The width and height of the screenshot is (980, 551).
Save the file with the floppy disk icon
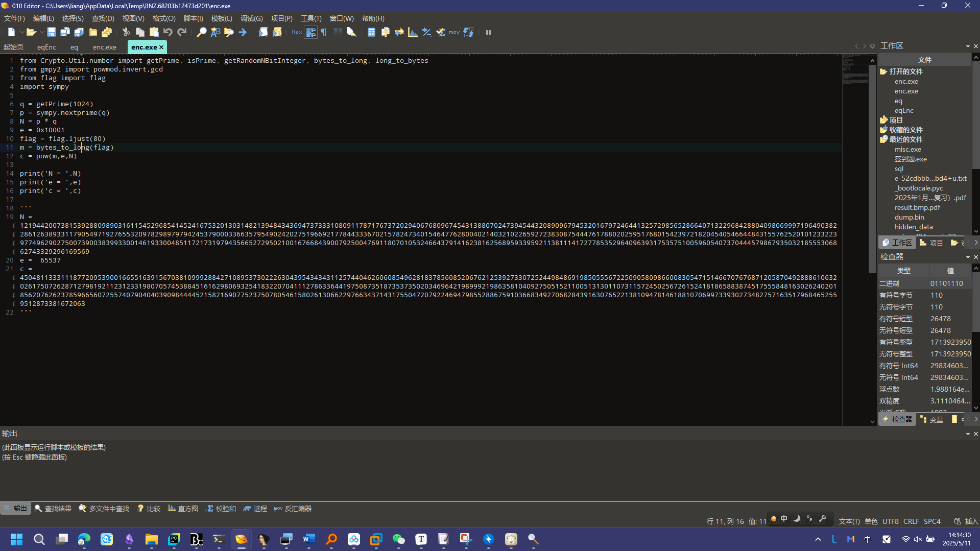51,32
